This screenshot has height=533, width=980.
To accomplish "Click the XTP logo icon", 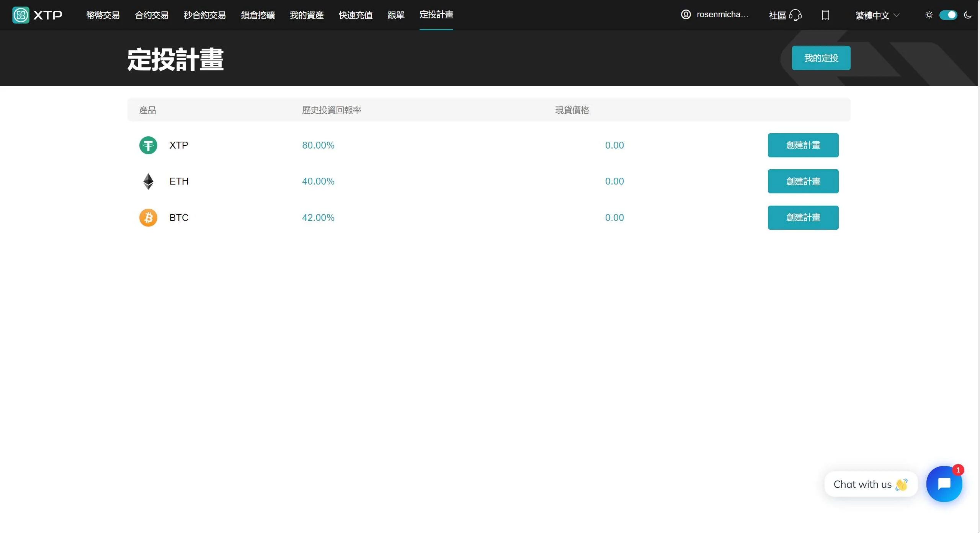I will [x=21, y=15].
